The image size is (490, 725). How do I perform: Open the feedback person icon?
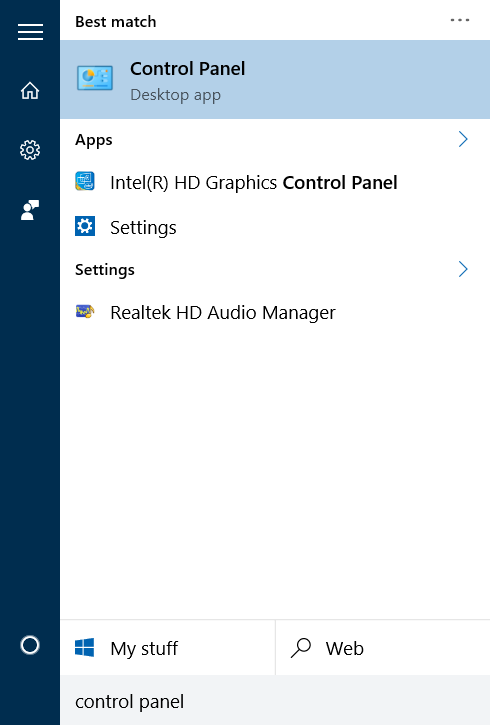click(30, 210)
